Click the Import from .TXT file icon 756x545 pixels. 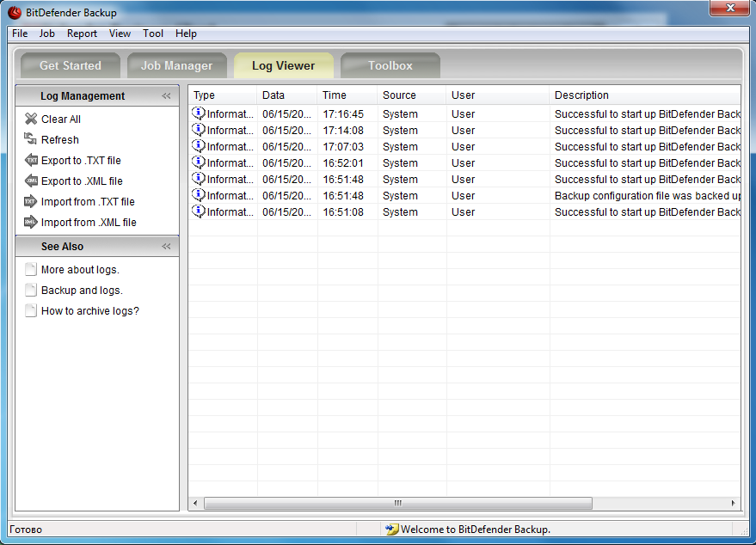31,201
